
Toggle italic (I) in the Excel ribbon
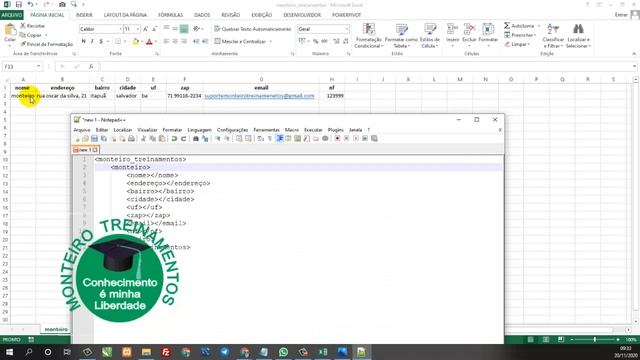coord(92,41)
